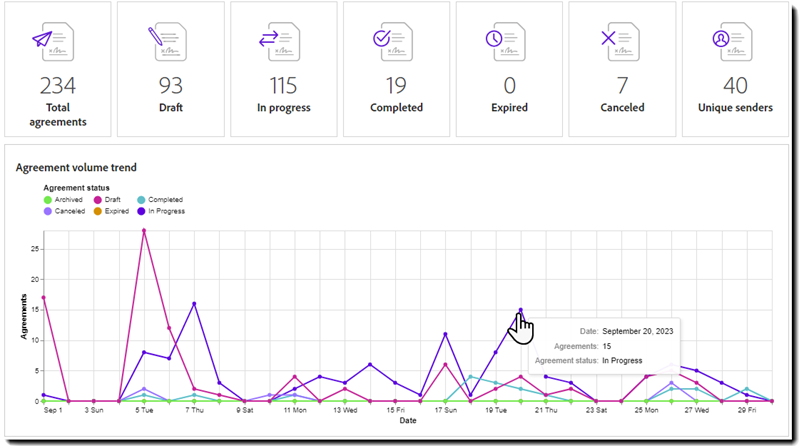799x446 pixels.
Task: Click the Expired orange legend swatch
Action: pos(97,211)
